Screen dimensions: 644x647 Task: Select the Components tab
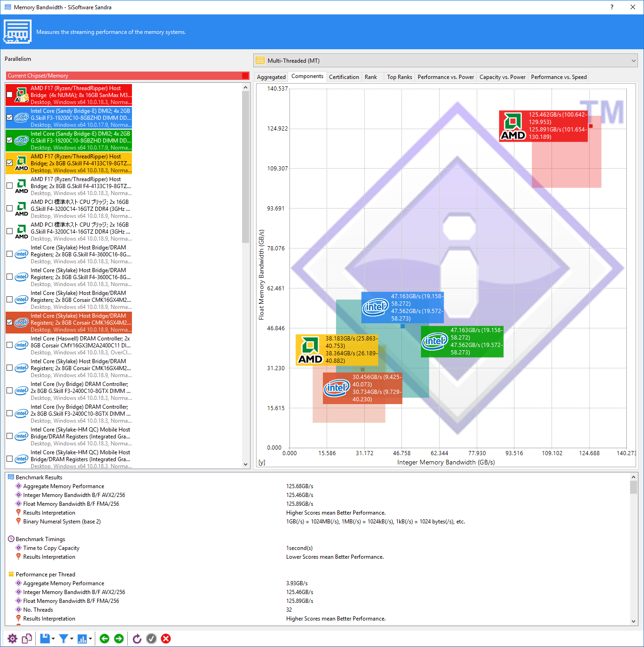point(307,76)
